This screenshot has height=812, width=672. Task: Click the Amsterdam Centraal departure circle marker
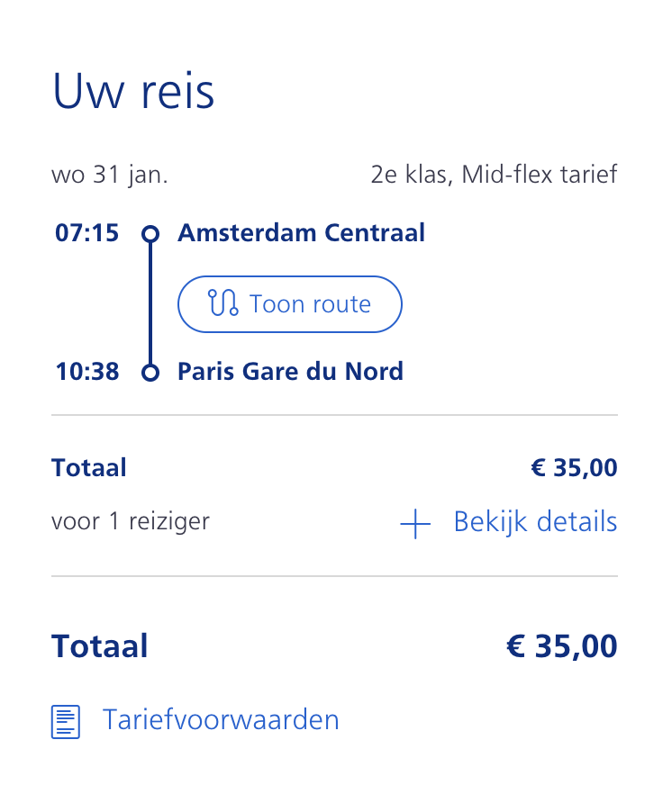pyautogui.click(x=150, y=233)
